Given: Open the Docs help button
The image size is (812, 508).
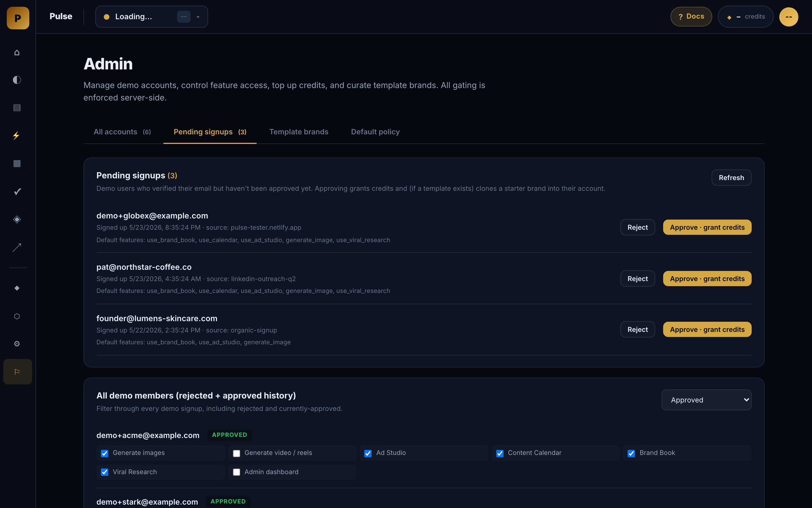Looking at the screenshot, I should tap(691, 16).
